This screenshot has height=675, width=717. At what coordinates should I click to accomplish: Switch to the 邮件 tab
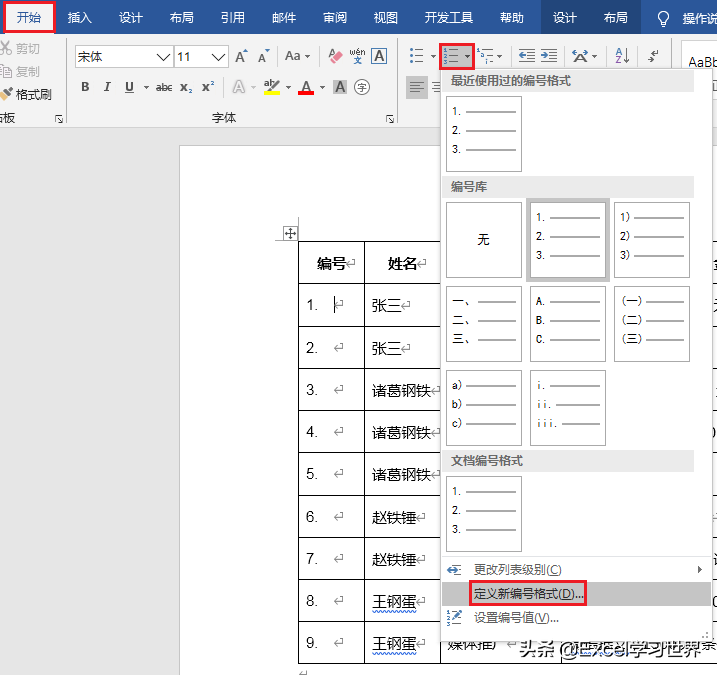(284, 17)
